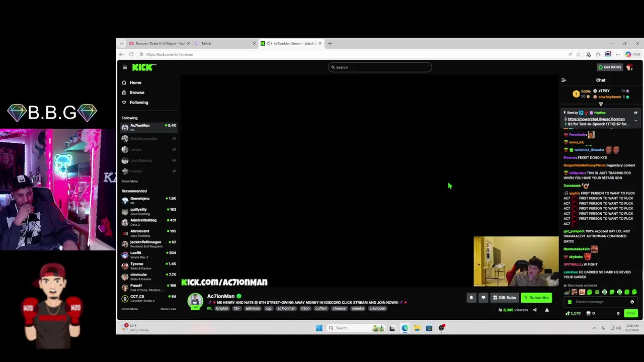
Task: Click the Ac7ionMan streamer avatar
Action: click(x=195, y=301)
